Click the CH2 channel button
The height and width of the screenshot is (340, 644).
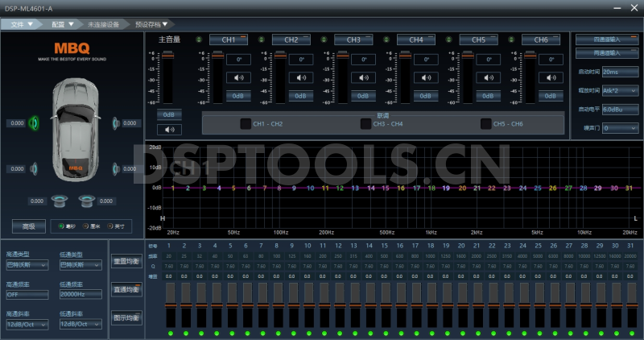click(291, 39)
